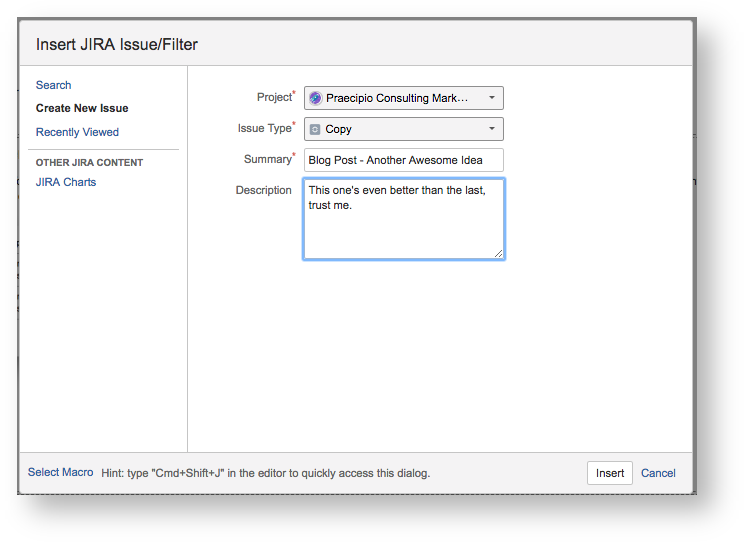Switch to Recently Viewed tab
This screenshot has width=745, height=543.
tap(77, 132)
